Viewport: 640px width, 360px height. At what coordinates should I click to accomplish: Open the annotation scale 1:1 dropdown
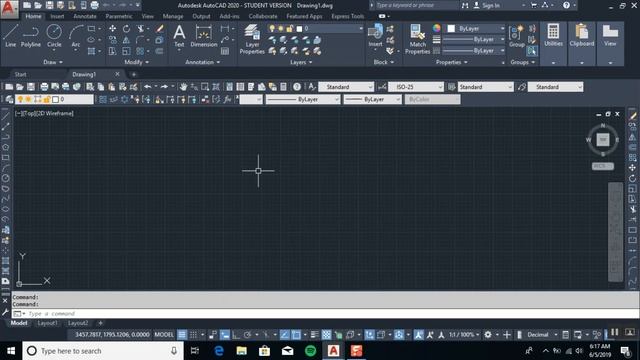tap(464, 335)
